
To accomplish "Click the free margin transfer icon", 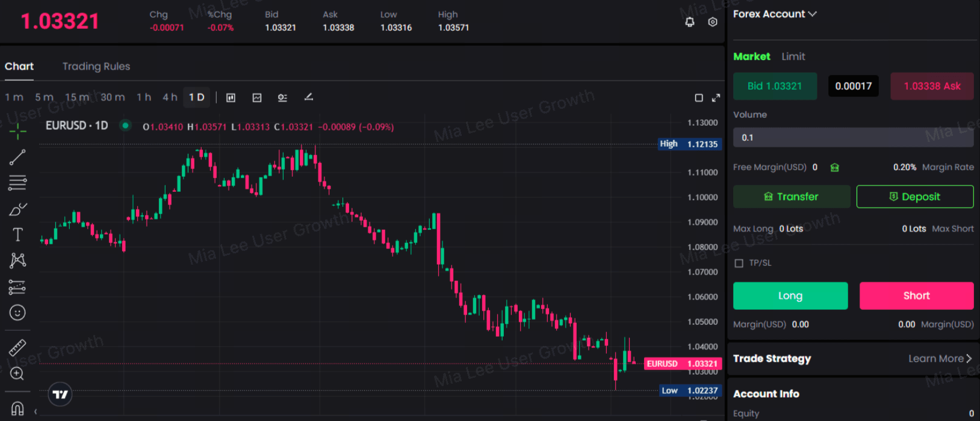I will tap(834, 168).
